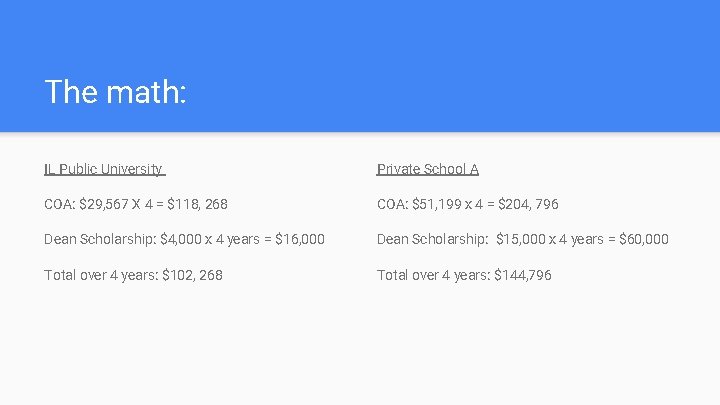This screenshot has width=720, height=405.
Task: Click the $204, 796 result value
Action: (528, 204)
